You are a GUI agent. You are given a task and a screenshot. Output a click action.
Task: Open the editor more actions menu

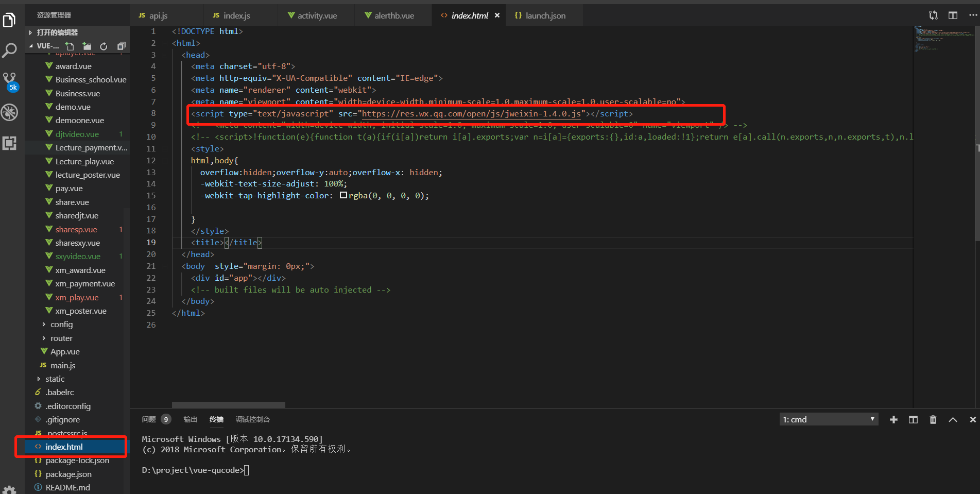coord(973,15)
